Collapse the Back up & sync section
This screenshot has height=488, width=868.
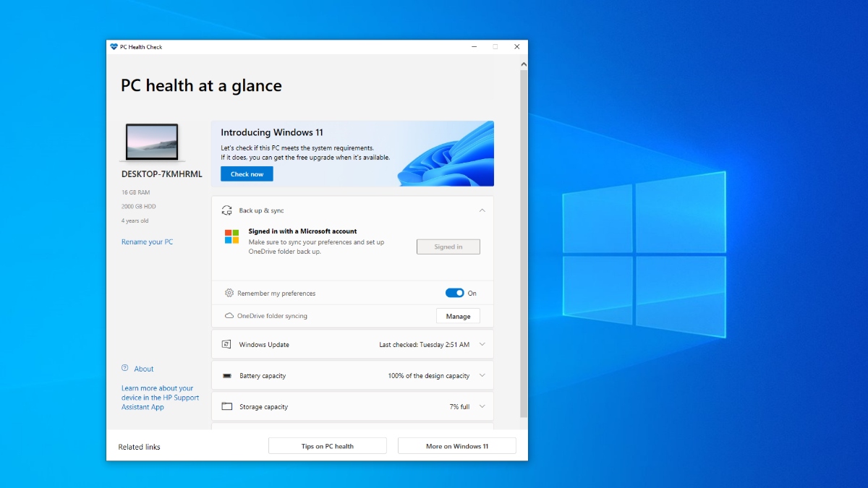482,210
